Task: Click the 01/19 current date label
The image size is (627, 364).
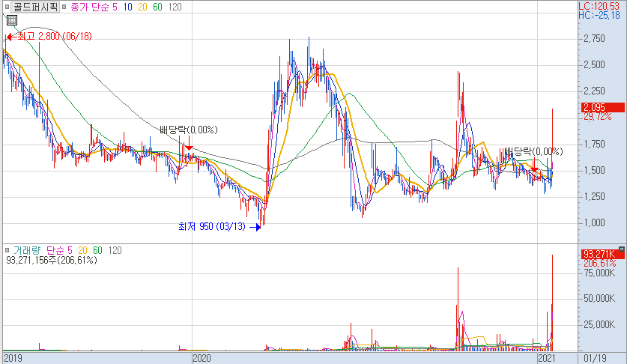Action: (x=595, y=358)
